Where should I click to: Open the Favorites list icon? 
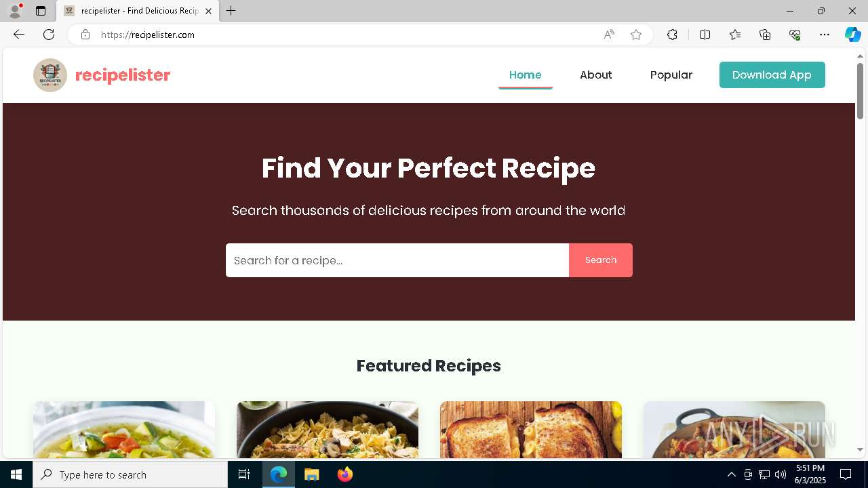click(735, 35)
